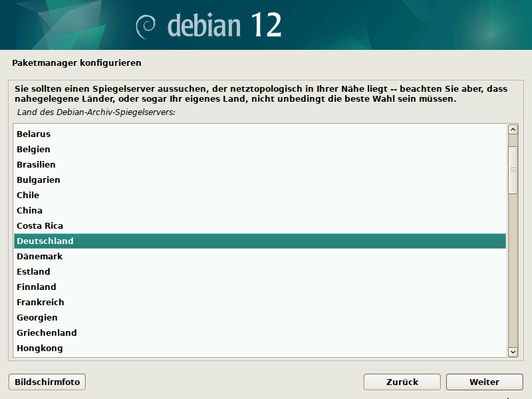The height and width of the screenshot is (399, 532).
Task: Pick Bulgarien from the mirror list
Action: 39,180
